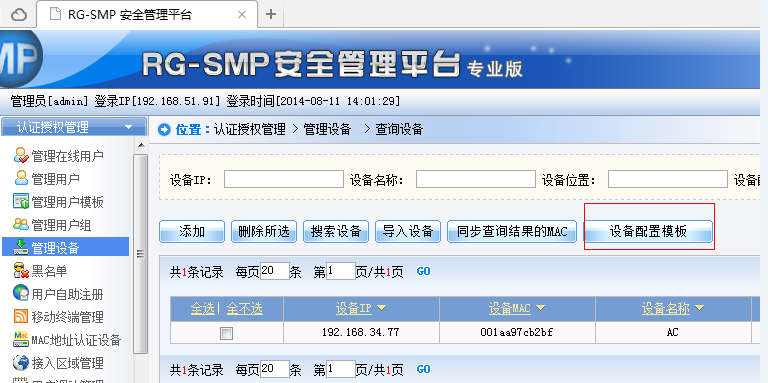Click the 黑名单 blacklist icon
Viewport: 768px width, 383px height.
click(x=21, y=270)
